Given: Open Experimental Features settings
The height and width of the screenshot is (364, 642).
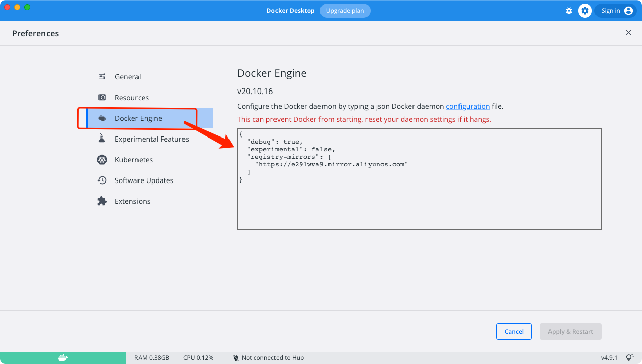Looking at the screenshot, I should pos(150,139).
